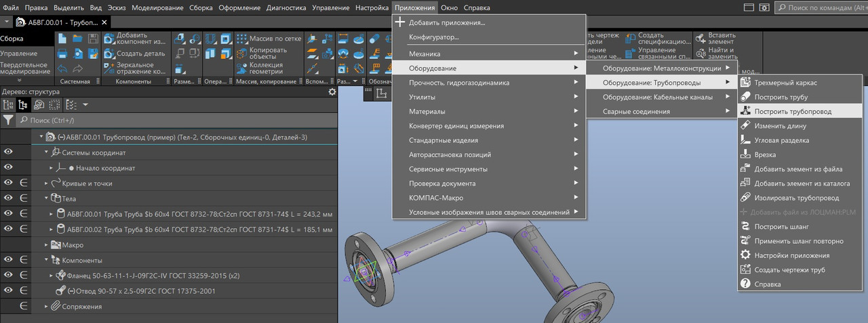Click the first tree view mode icon
Image resolution: width=868 pixels, height=323 pixels.
pyautogui.click(x=8, y=105)
